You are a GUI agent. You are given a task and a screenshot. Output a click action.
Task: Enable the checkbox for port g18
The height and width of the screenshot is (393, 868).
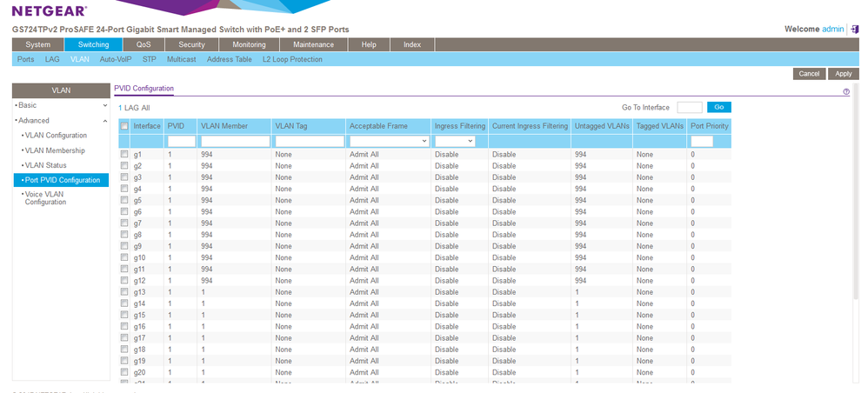[124, 350]
